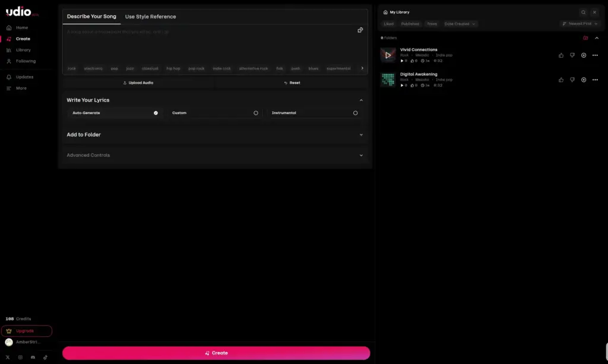
Task: Toggle the Trees filter
Action: (x=432, y=24)
